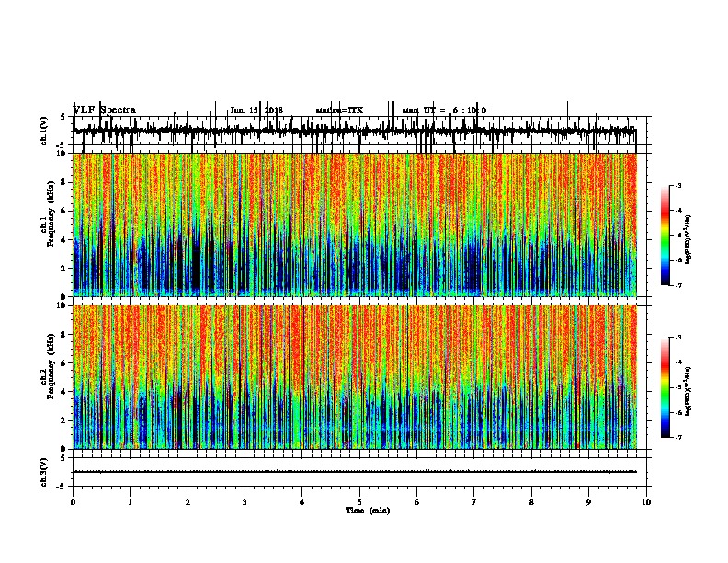Click the "ch.1(V)" waveform axis label
The height and width of the screenshot is (563, 728).
(x=44, y=131)
